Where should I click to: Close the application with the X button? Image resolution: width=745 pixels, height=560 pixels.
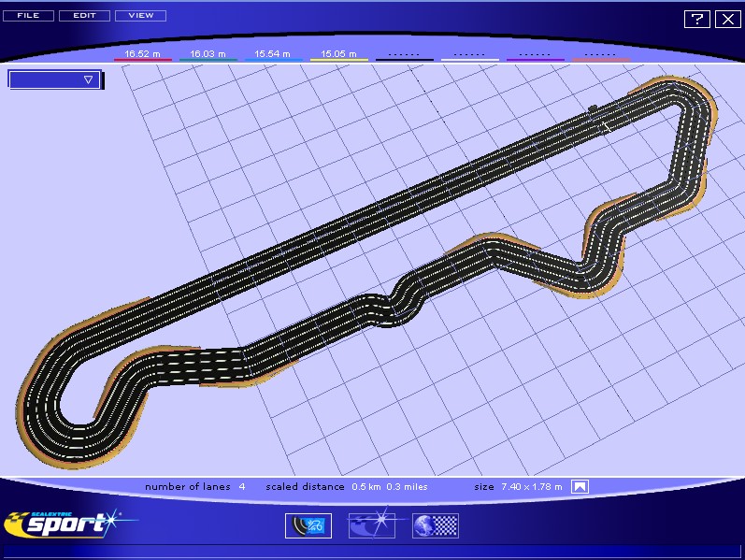click(x=726, y=19)
